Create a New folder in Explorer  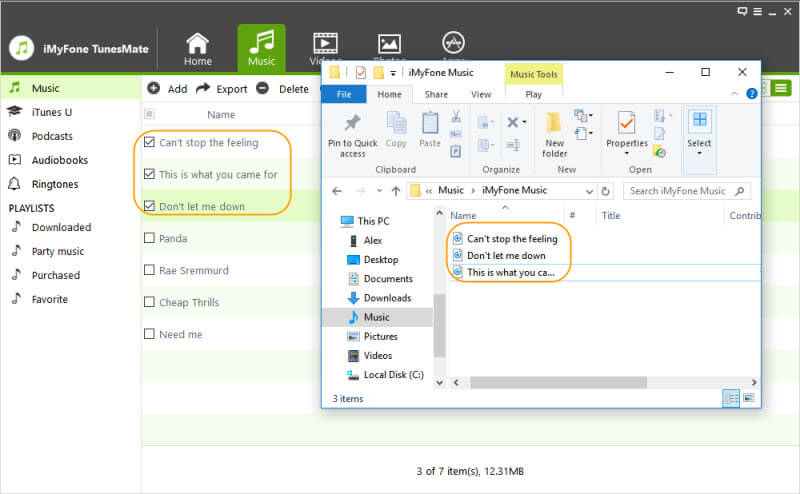(554, 135)
